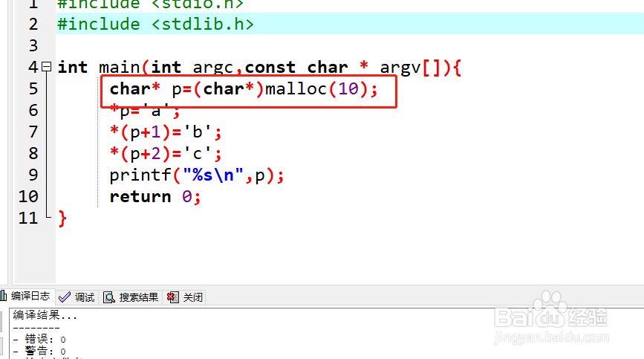Viewport: 644px width, 359px height.
Task: Click line number 5 in gutter
Action: click(33, 88)
